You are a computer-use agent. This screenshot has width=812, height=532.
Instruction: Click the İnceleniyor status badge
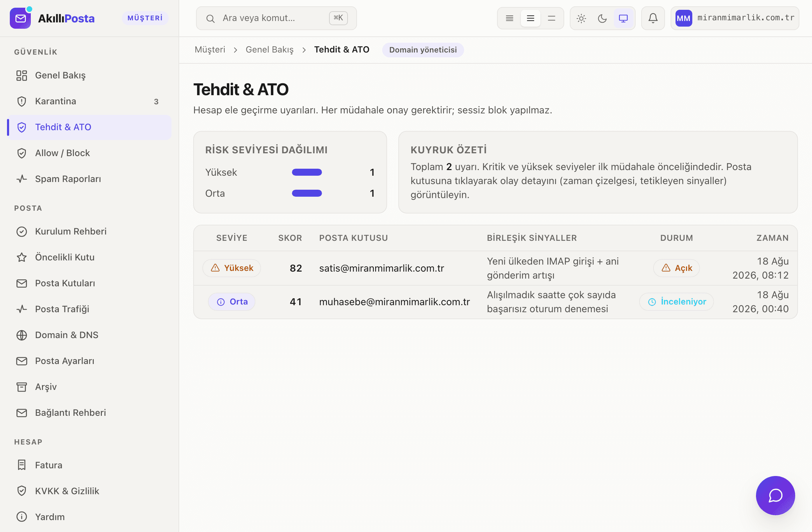[677, 302]
